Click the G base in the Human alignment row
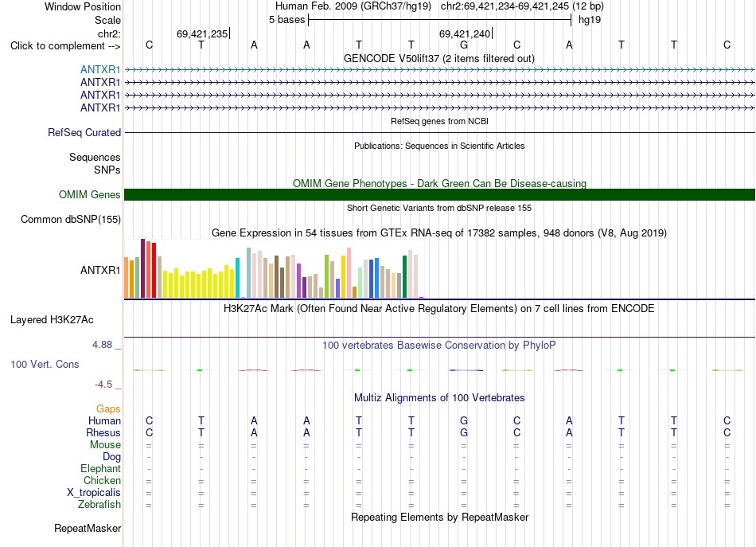This screenshot has width=756, height=547. pyautogui.click(x=464, y=420)
